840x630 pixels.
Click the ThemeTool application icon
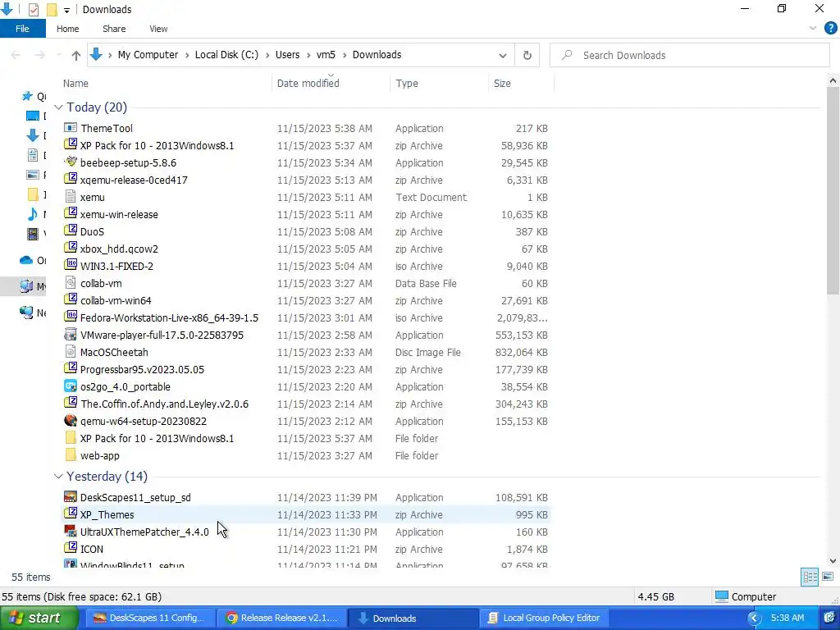pyautogui.click(x=71, y=127)
